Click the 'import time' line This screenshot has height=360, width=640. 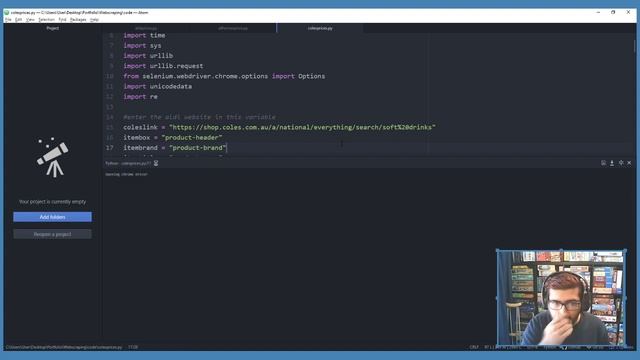pos(144,36)
